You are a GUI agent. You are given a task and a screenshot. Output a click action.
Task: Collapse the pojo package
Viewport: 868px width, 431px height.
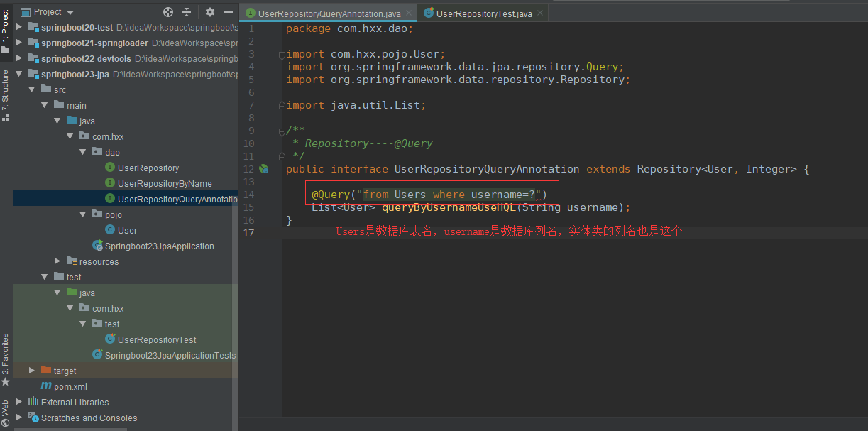pos(82,214)
